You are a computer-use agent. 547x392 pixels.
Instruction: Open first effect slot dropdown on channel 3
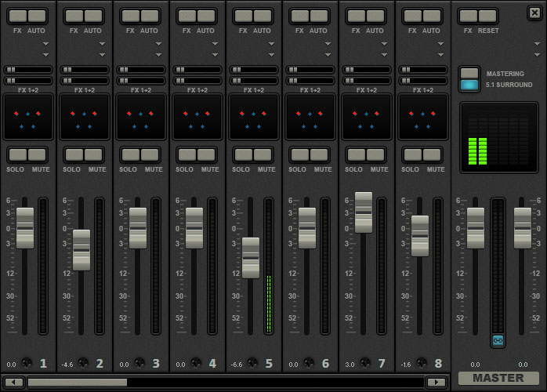tap(159, 44)
